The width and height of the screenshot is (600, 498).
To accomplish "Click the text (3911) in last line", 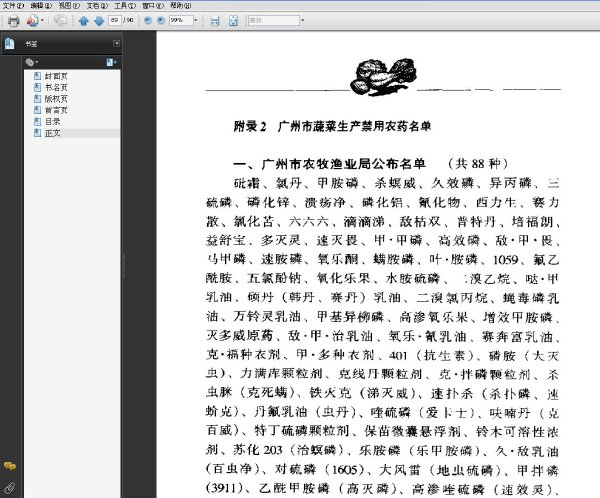I will point(225,488).
